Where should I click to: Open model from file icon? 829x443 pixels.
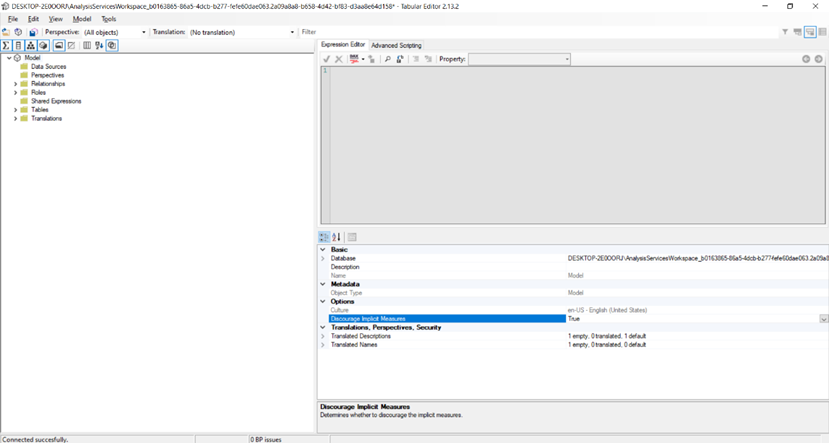pyautogui.click(x=6, y=32)
